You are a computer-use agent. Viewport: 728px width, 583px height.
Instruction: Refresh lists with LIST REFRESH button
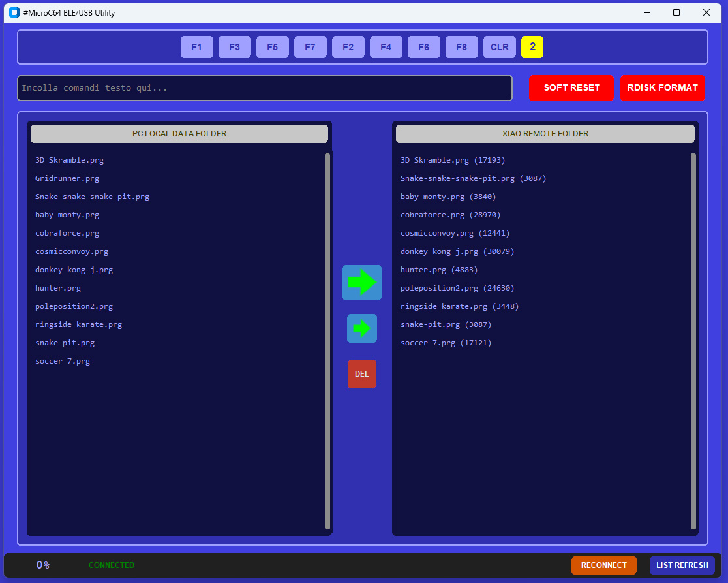pos(682,565)
